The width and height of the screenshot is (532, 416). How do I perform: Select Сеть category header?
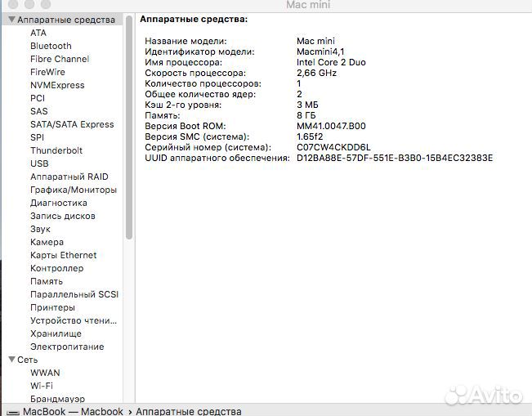(x=28, y=360)
